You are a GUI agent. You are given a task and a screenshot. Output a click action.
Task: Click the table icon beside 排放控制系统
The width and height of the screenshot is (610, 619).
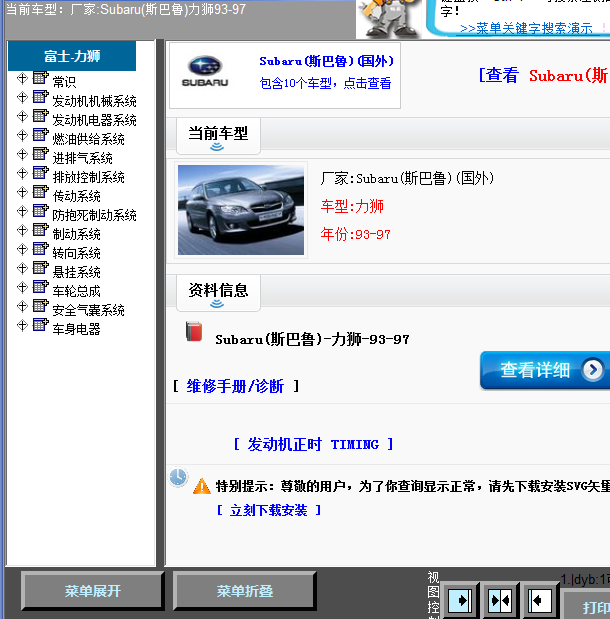(40, 172)
